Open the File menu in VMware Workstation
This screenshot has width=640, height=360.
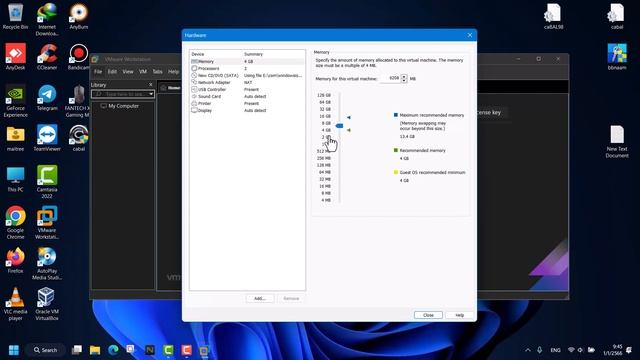coord(98,71)
